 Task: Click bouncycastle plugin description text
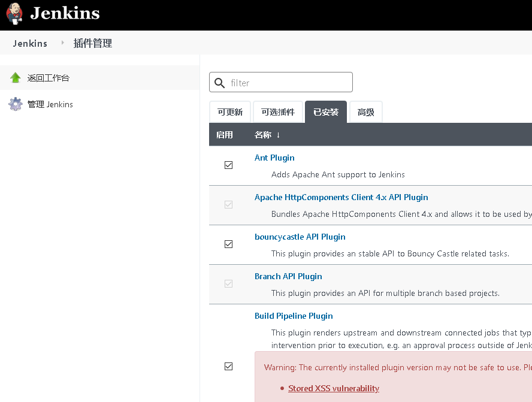click(390, 254)
